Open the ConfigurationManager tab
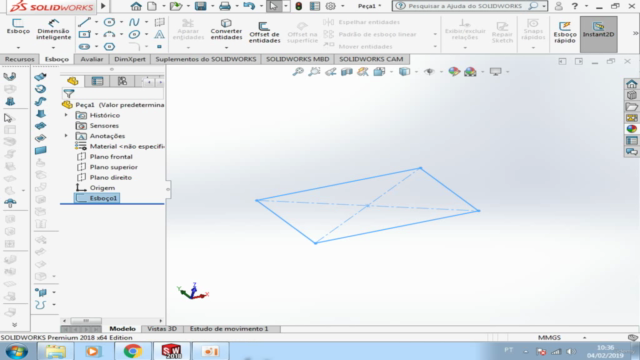Screen dimensions: 640x360 pos(122,81)
